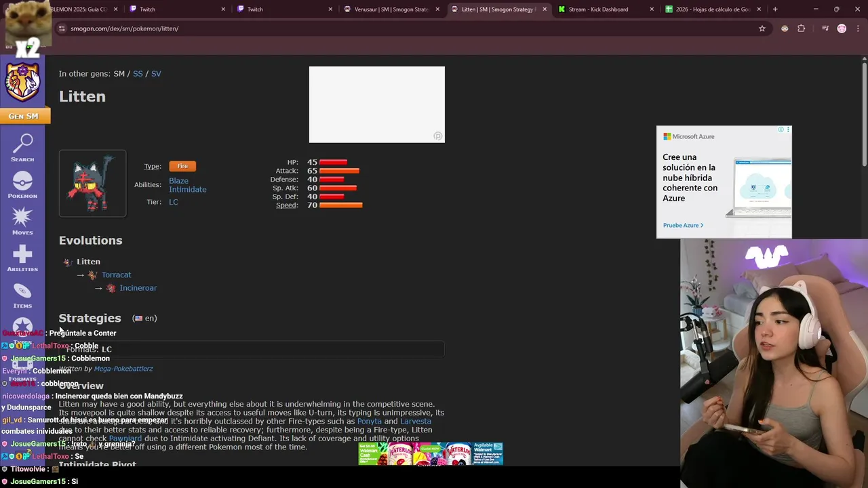
Task: Open the Torracat evolution link
Action: pyautogui.click(x=116, y=274)
